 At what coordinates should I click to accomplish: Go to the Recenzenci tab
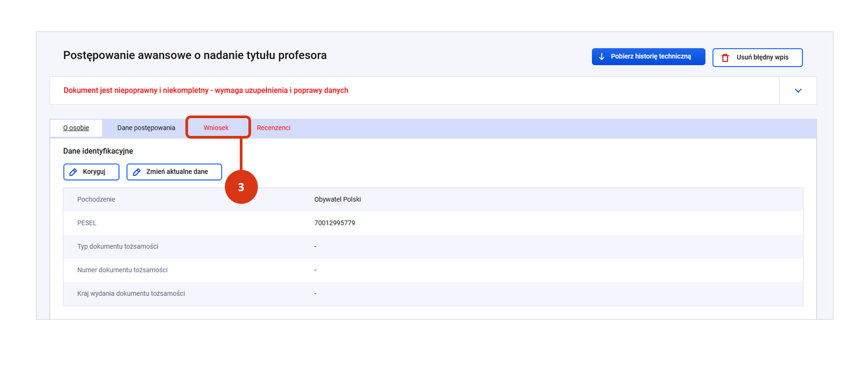point(273,128)
